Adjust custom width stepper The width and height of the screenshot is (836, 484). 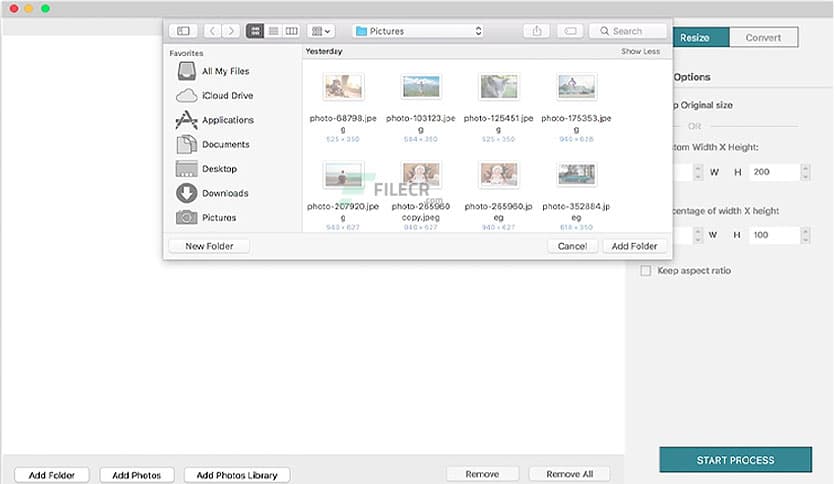coord(698,172)
